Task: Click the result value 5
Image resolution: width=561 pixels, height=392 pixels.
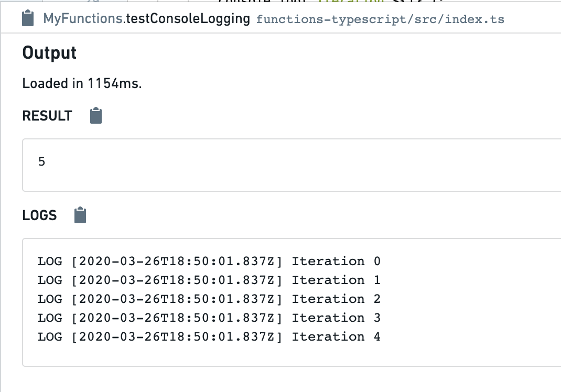Action: 41,161
